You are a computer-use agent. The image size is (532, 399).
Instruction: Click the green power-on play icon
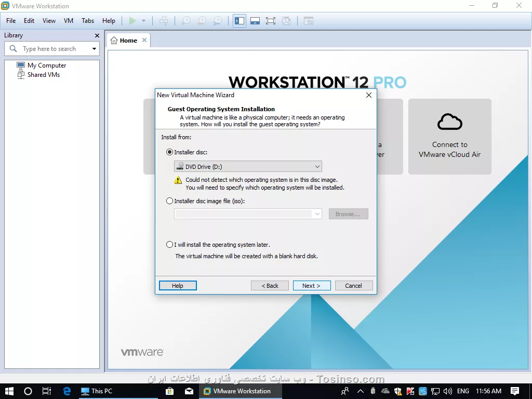point(132,21)
